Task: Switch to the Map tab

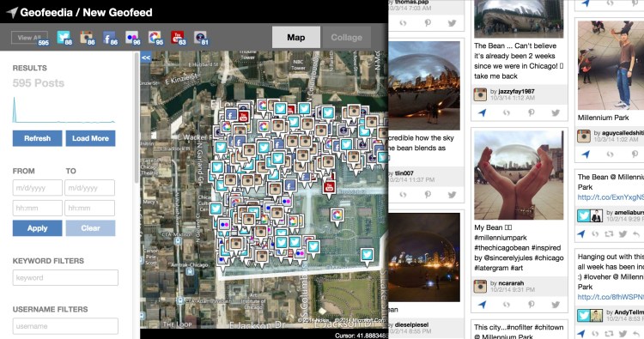Action: 296,38
